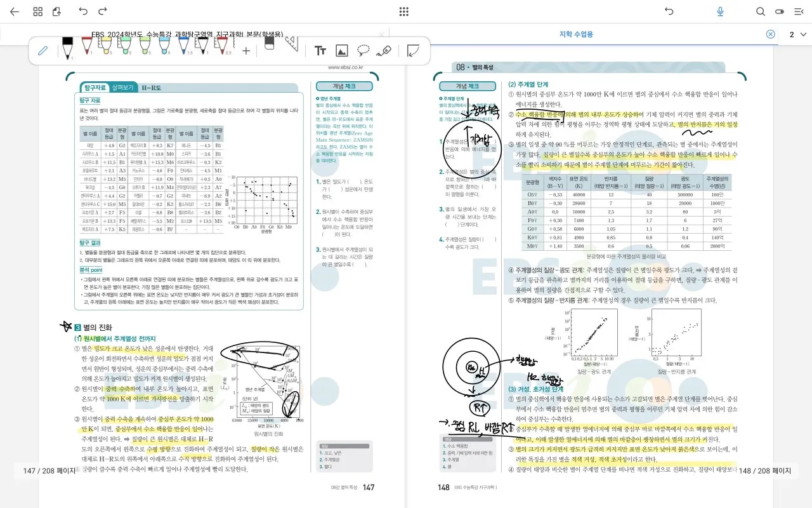Screen dimensions: 812x508
Task: Go back with the left arrow
Action: point(15,11)
